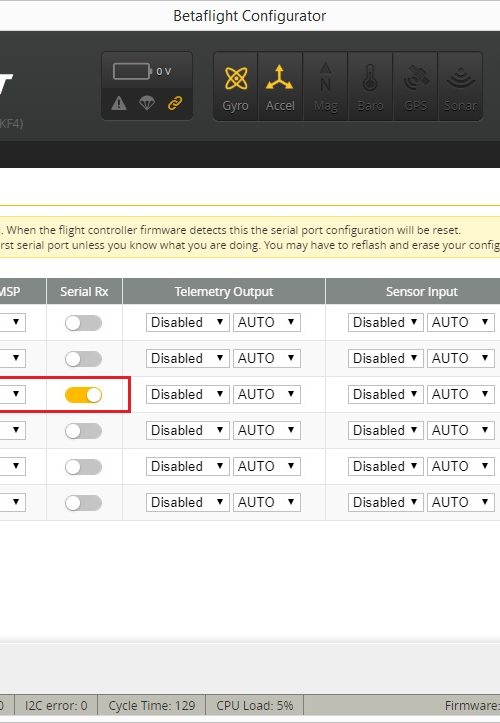Click the Serial Rx column header
The height and width of the screenshot is (723, 500).
84,291
